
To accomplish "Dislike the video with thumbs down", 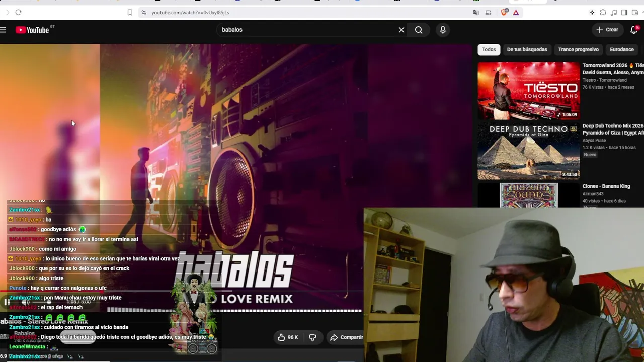I will tap(312, 337).
